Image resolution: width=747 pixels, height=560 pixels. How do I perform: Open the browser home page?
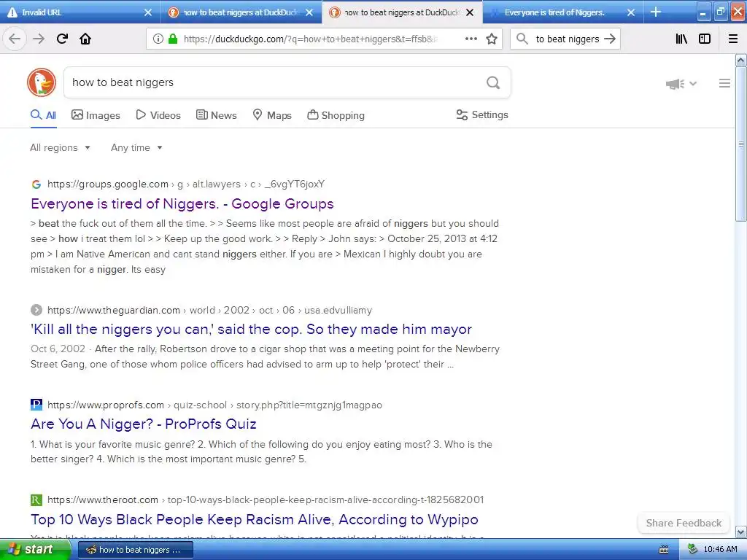click(x=85, y=39)
